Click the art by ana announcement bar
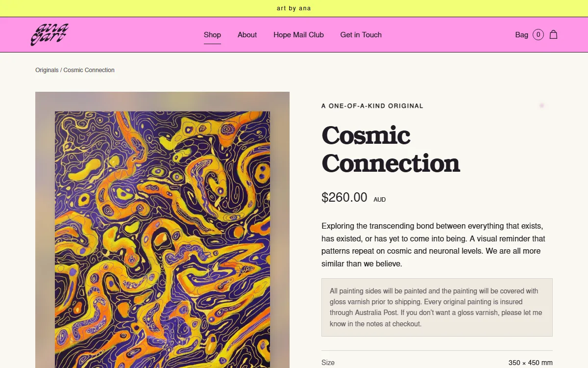 coord(294,8)
